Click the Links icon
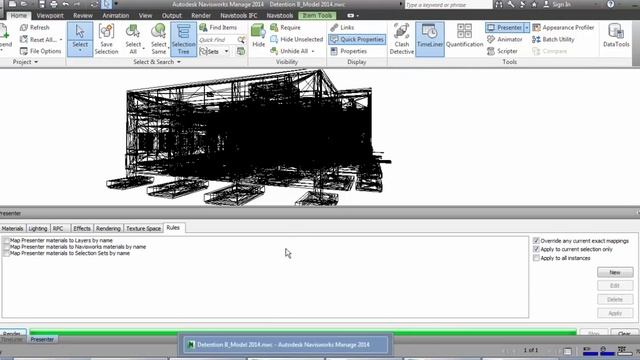Image resolution: width=640 pixels, height=360 pixels. click(x=334, y=27)
